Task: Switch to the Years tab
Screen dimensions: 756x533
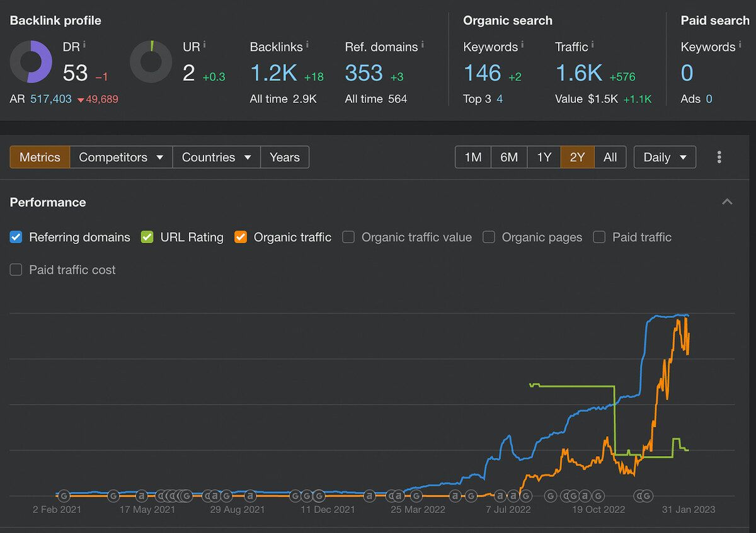Action: pos(285,158)
